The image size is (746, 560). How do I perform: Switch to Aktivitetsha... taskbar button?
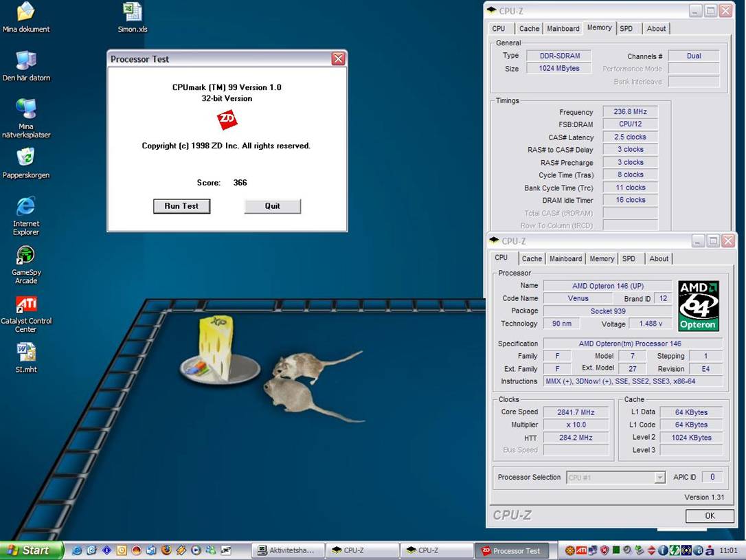[x=288, y=550]
